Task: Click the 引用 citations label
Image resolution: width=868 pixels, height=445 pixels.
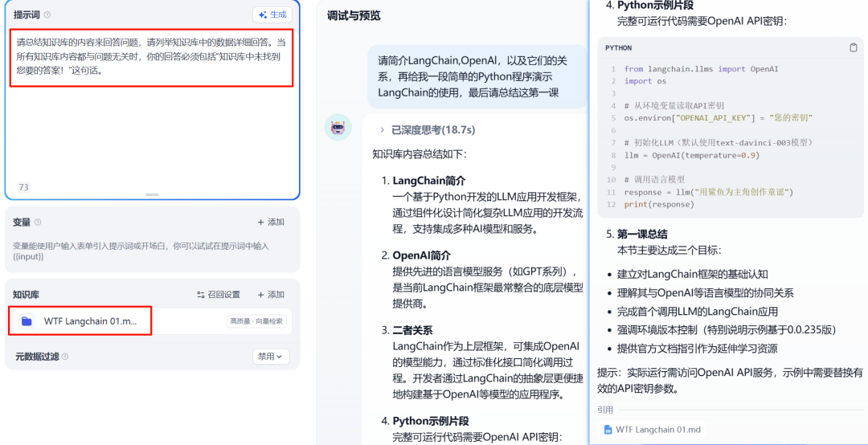Action: pyautogui.click(x=605, y=410)
